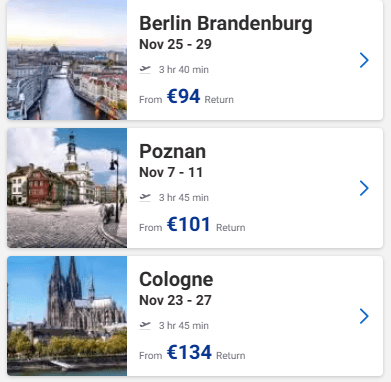Image resolution: width=391 pixels, height=382 pixels.
Task: Click the plane icon beside 3 hr 40 min
Action: point(145,70)
